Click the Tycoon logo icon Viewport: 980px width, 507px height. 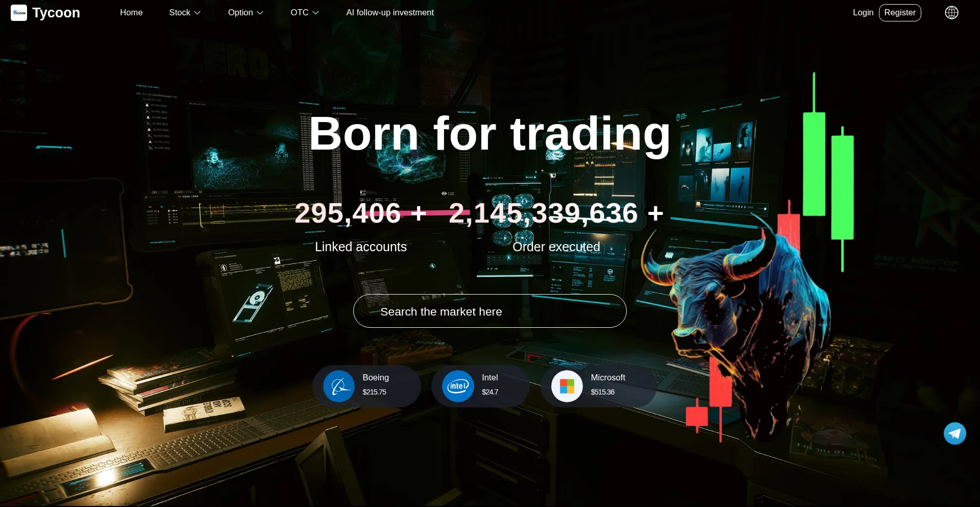tap(19, 13)
